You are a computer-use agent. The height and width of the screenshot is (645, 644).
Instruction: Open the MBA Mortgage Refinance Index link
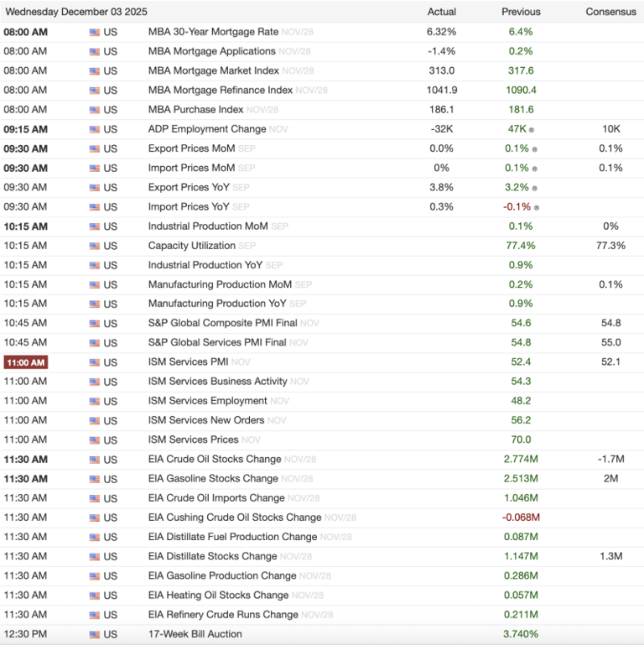click(x=220, y=90)
